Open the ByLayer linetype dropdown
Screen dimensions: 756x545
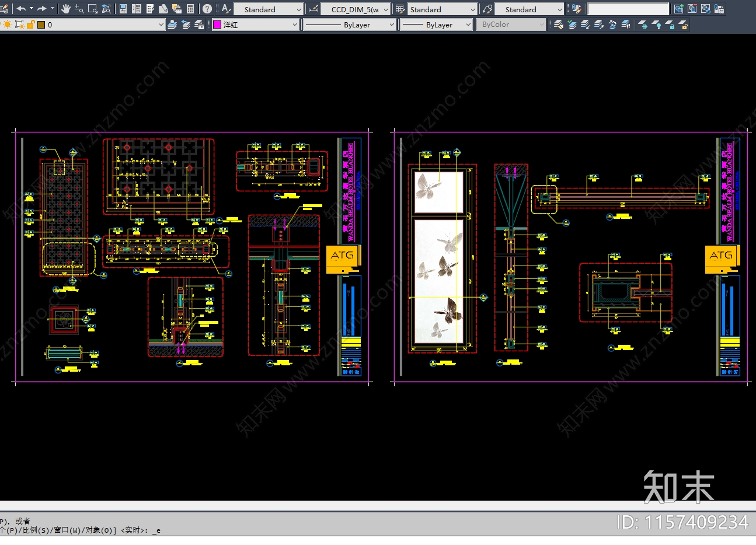coord(349,25)
